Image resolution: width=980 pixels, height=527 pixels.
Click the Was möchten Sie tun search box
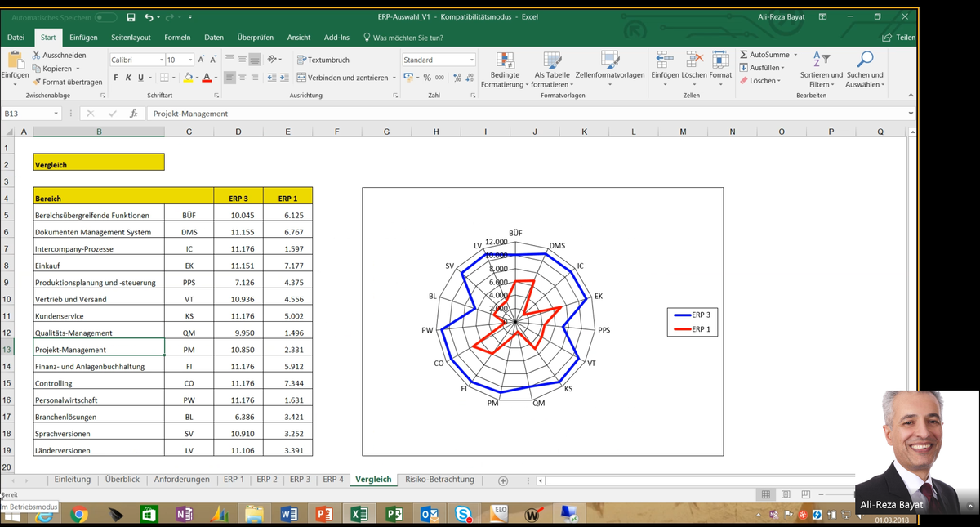[403, 38]
